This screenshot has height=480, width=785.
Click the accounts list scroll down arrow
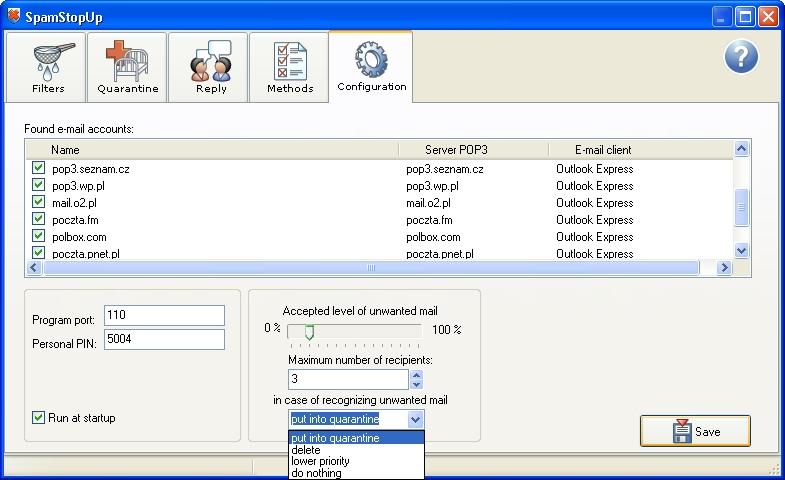[741, 251]
